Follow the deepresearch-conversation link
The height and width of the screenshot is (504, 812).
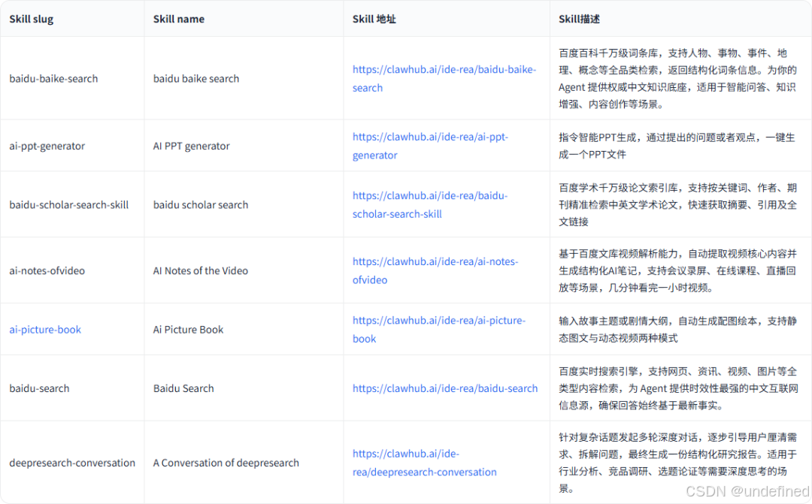point(424,463)
